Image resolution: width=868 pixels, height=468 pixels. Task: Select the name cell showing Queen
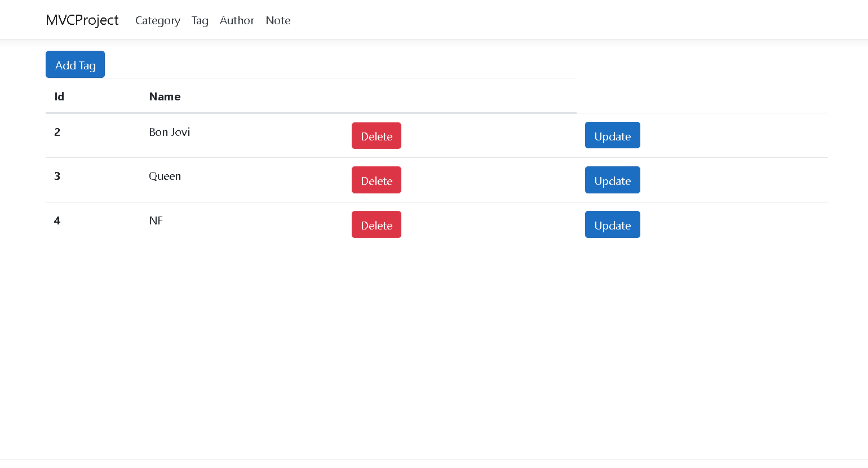click(165, 176)
